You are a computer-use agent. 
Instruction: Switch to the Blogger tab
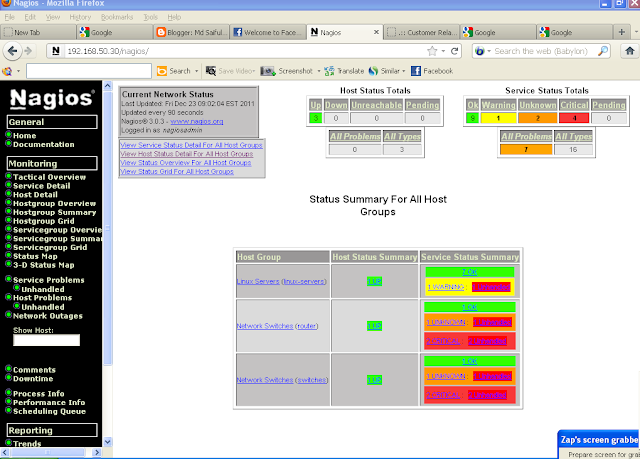click(191, 32)
